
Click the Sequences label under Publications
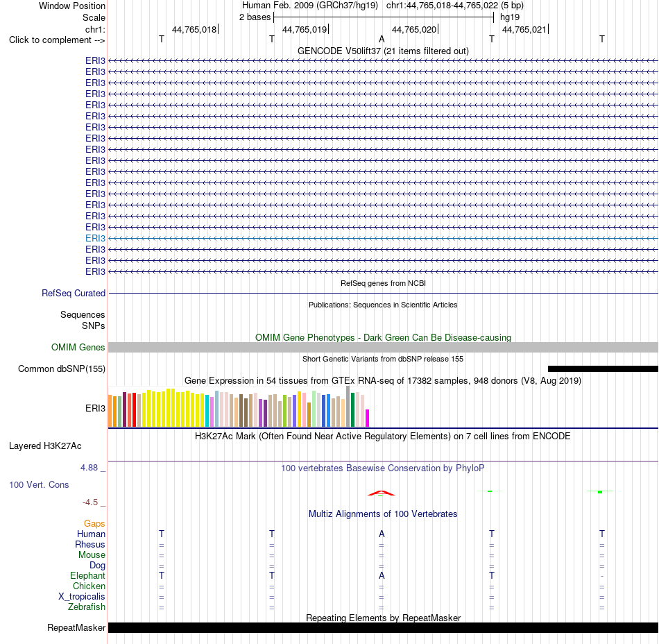tap(83, 315)
